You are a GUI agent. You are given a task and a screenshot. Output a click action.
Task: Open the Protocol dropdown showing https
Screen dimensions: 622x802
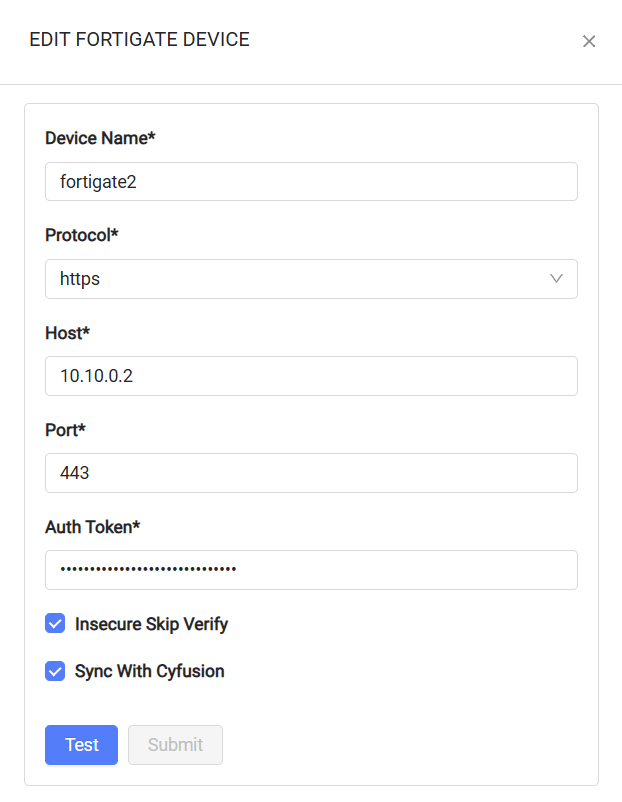[x=311, y=279]
